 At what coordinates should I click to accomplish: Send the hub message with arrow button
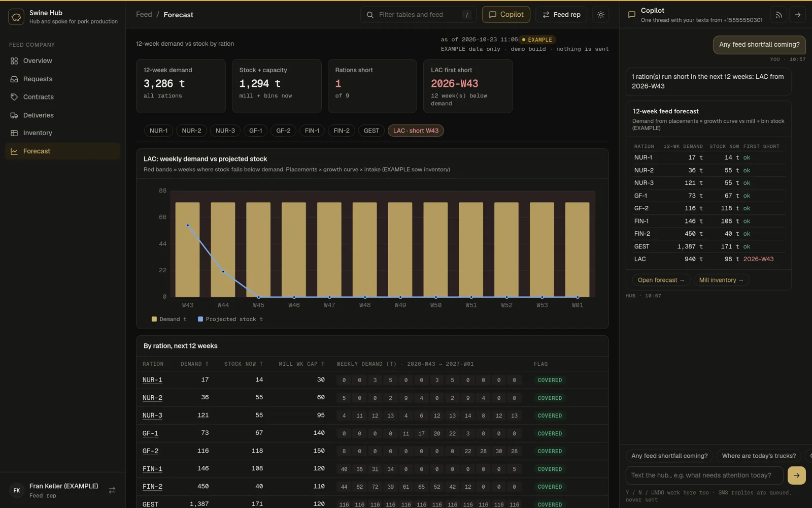(x=797, y=475)
